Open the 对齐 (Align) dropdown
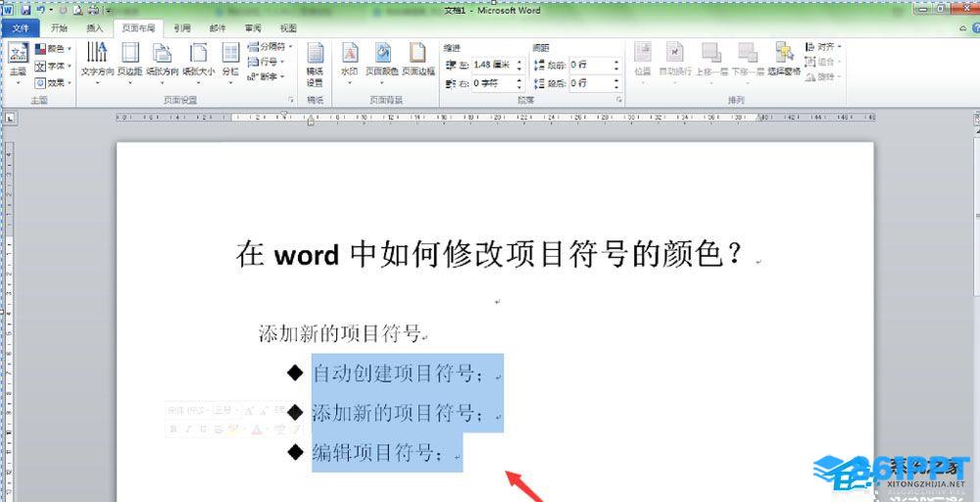Viewport: 980px width, 502px height. [823, 47]
